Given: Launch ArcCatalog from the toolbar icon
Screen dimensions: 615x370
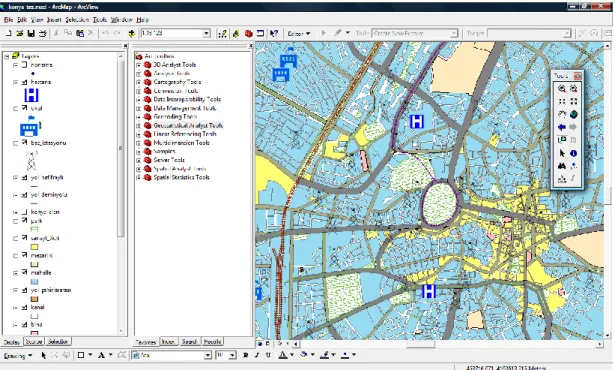Looking at the screenshot, I should [236, 34].
